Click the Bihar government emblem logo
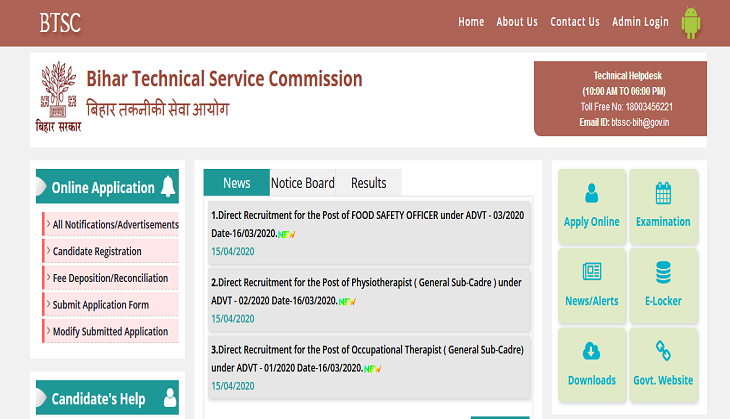730x419 pixels. pyautogui.click(x=58, y=97)
